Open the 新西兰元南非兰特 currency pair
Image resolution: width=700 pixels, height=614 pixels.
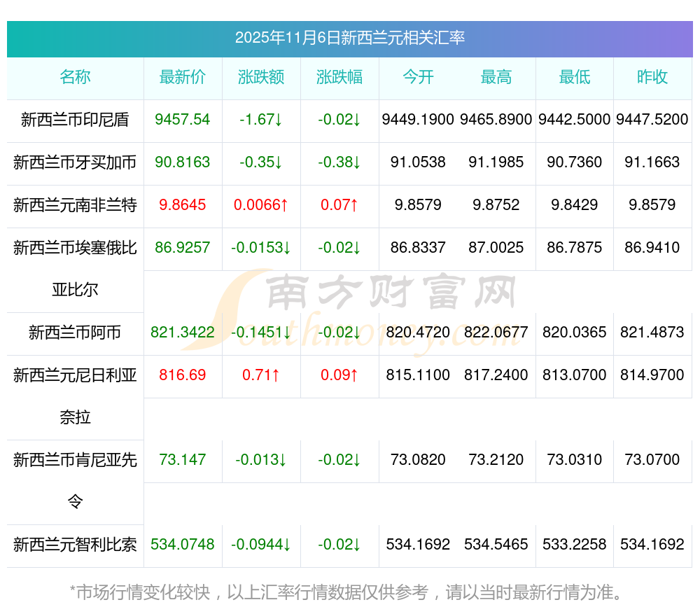coord(75,205)
